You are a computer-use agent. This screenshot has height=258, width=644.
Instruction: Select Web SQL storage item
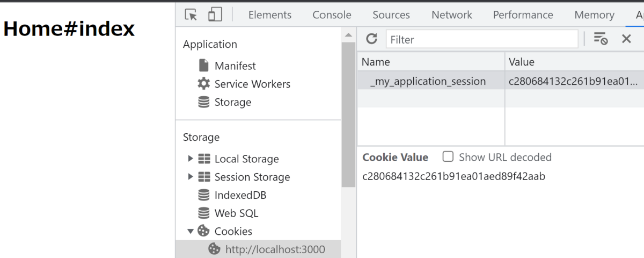coord(236,213)
